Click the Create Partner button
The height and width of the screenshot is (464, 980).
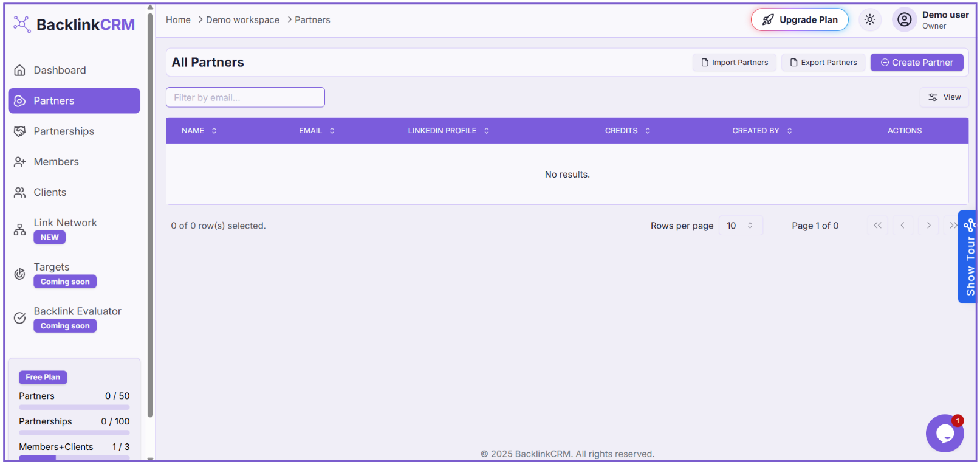[x=916, y=63]
